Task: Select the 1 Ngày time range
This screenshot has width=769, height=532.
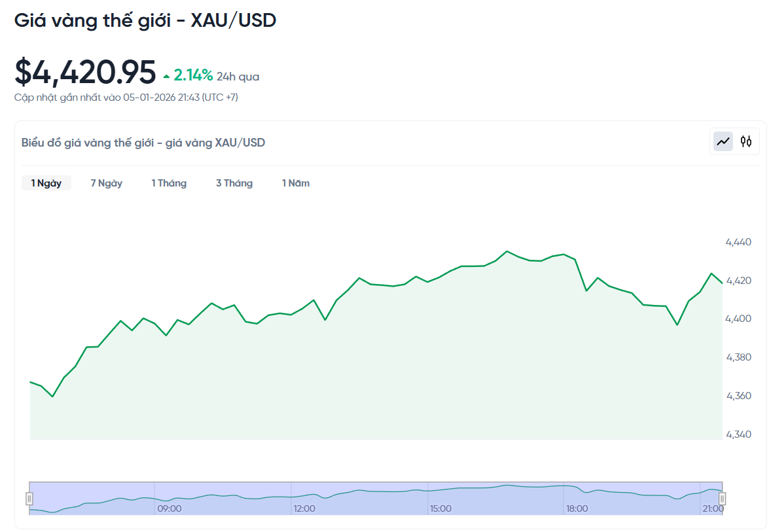Action: pos(46,183)
